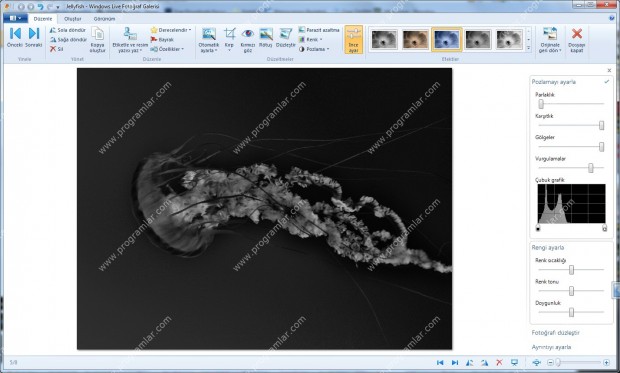Close the file with Dosyayı kapat
Screen dimensions: 620x373
click(x=577, y=40)
